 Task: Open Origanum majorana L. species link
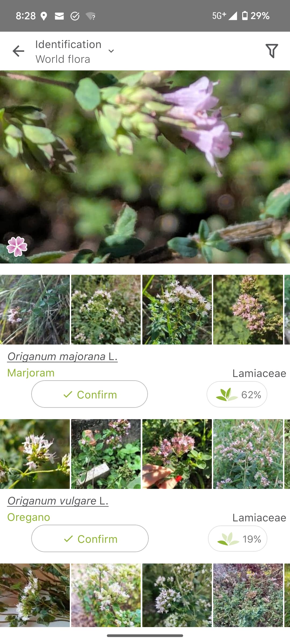pos(62,357)
